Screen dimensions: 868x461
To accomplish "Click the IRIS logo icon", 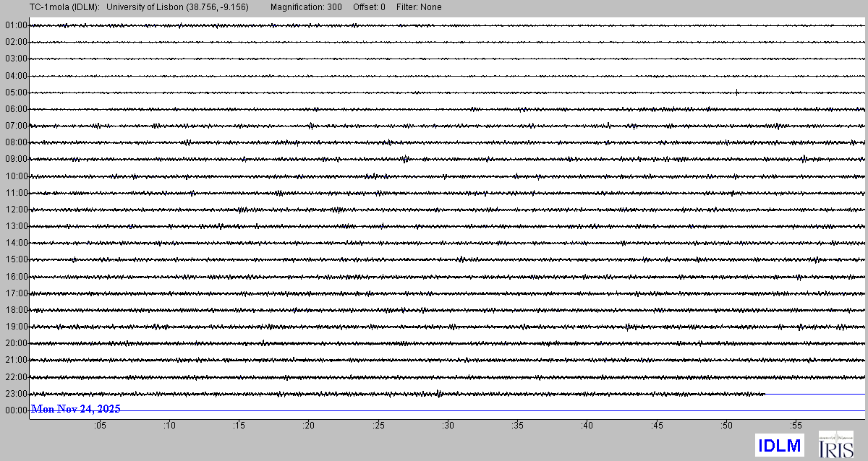I will click(835, 444).
